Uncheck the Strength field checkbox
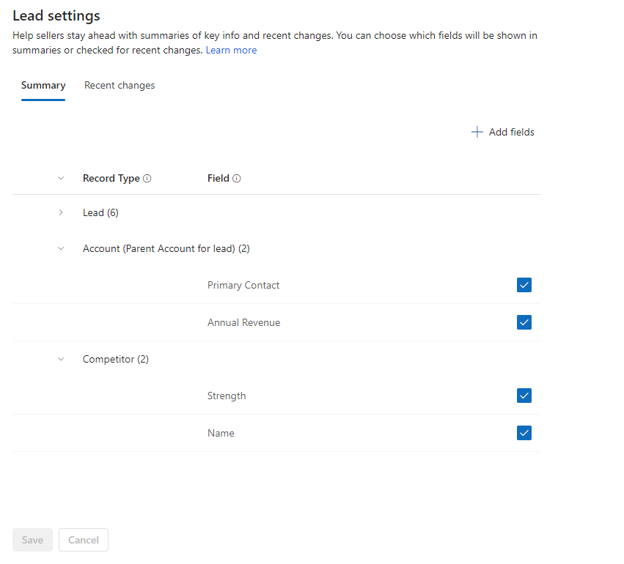Viewport: 624px width, 564px height. tap(524, 396)
